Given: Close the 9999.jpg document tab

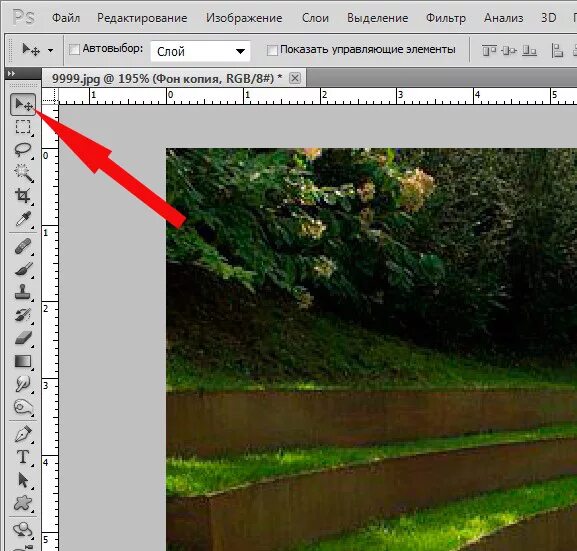Looking at the screenshot, I should (x=295, y=78).
